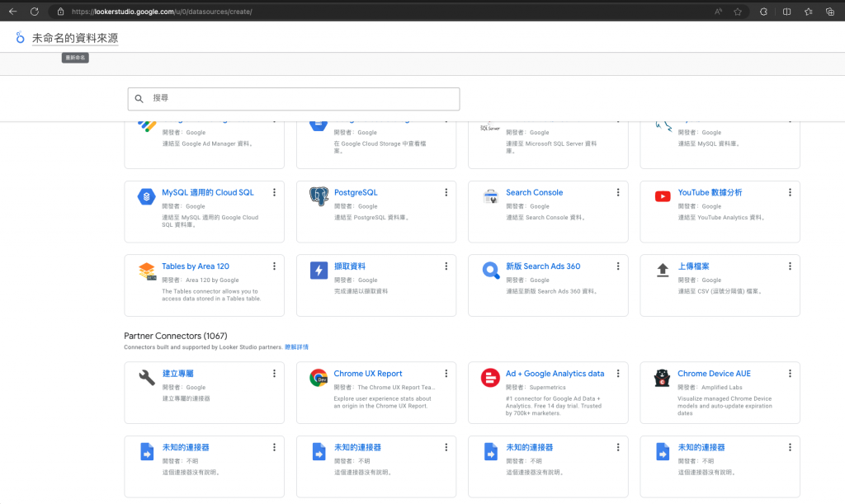Open more options for Chrome UX Report
The height and width of the screenshot is (504, 845).
(446, 373)
